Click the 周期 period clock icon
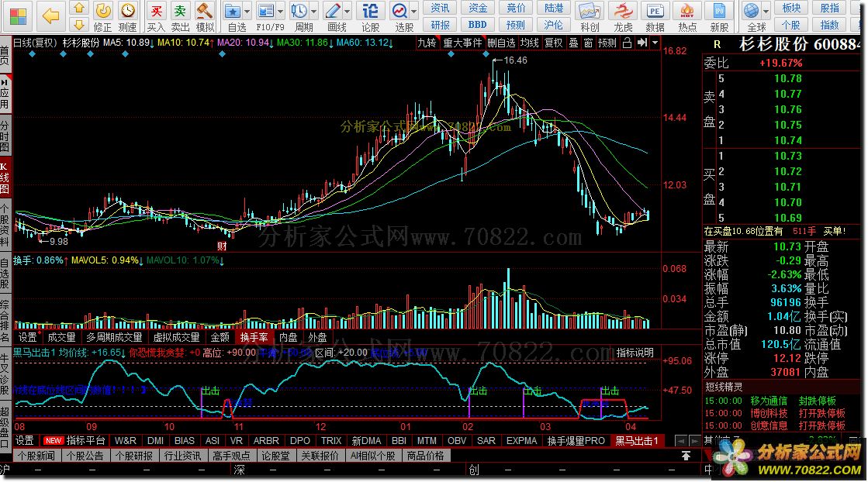The image size is (868, 482). pyautogui.click(x=299, y=11)
